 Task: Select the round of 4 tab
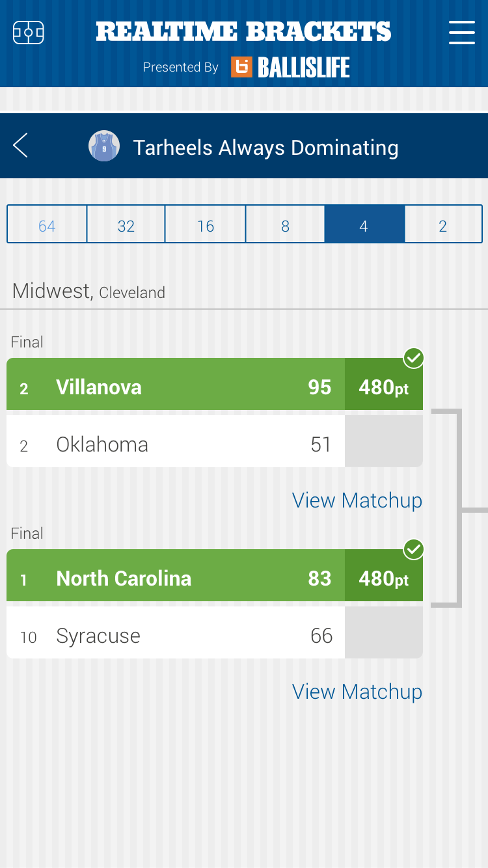pyautogui.click(x=364, y=224)
